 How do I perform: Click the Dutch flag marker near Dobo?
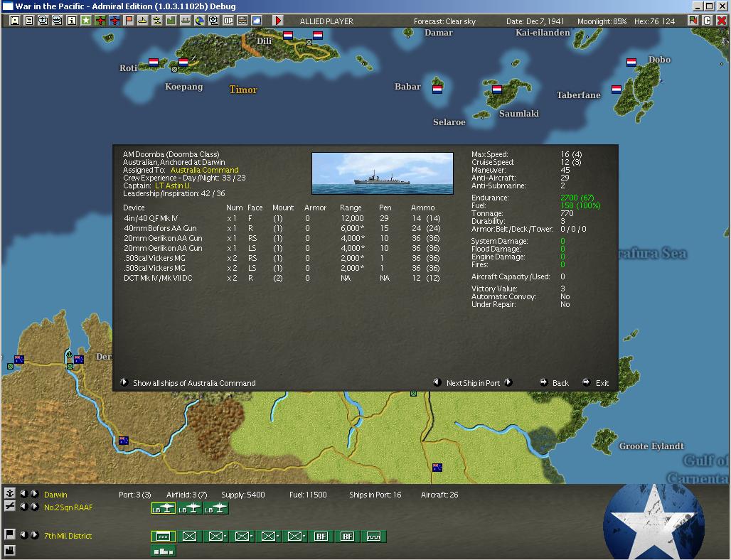[631, 62]
